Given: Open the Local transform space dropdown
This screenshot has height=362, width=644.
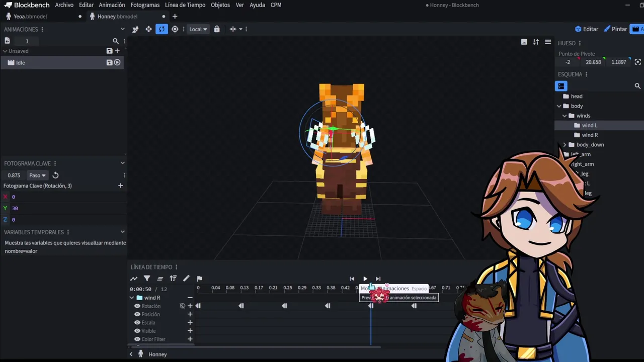Looking at the screenshot, I should tap(198, 29).
